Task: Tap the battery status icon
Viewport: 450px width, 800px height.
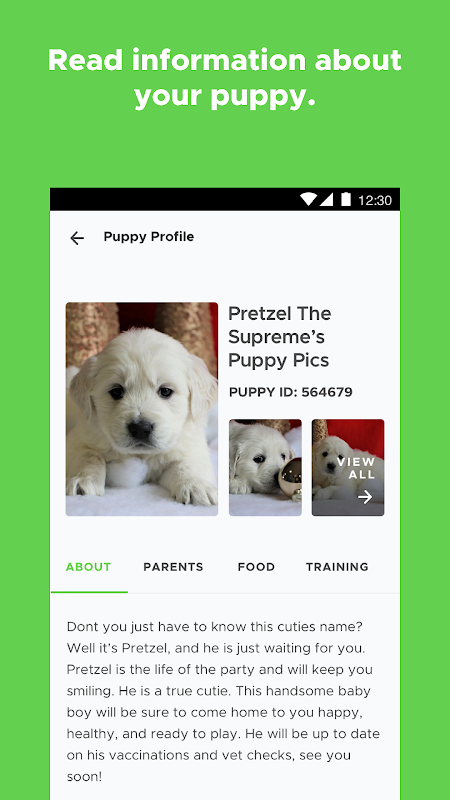Action: coord(346,199)
